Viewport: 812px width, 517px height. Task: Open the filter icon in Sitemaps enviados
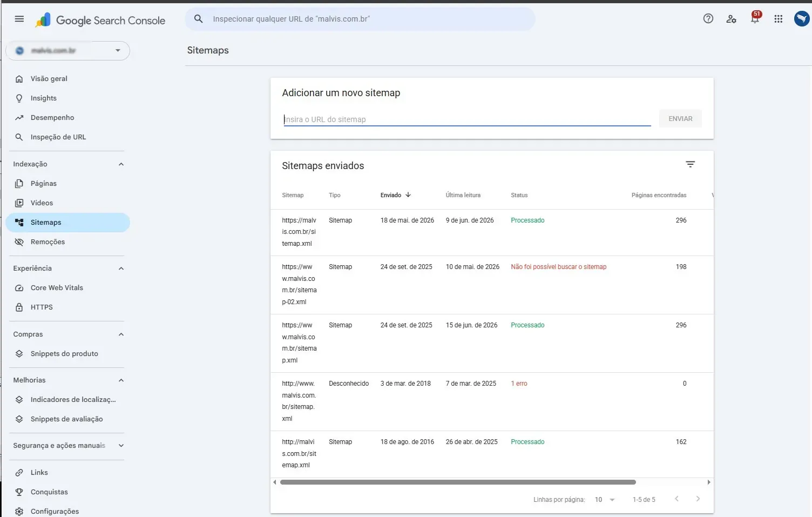(690, 164)
